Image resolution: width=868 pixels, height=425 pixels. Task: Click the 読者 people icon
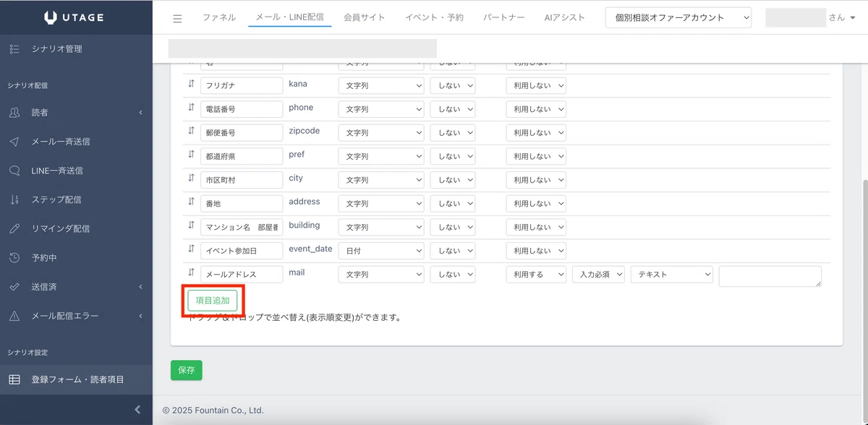(x=14, y=113)
